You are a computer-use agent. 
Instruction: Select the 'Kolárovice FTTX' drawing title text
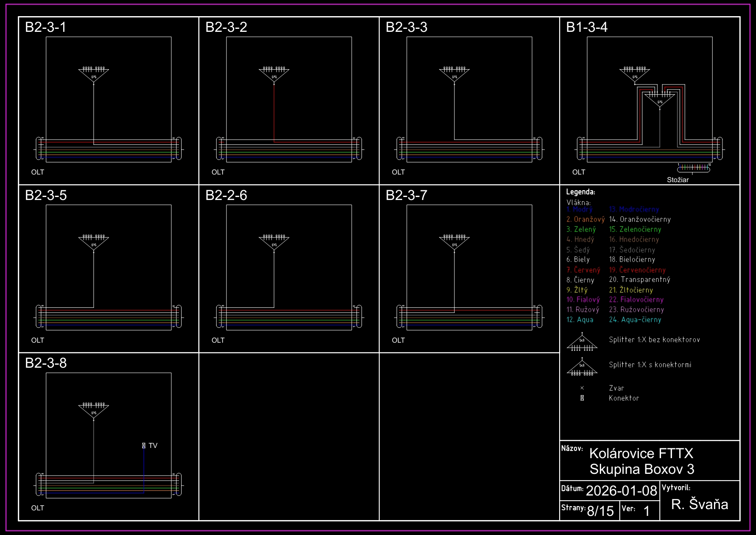[x=641, y=453]
